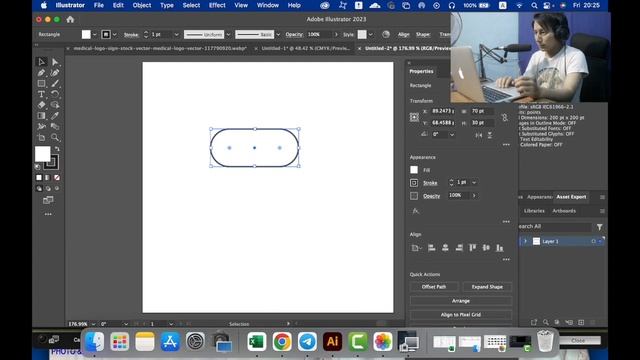This screenshot has height=360, width=640.
Task: Enable Draw Normal mode
Action: tap(39, 189)
